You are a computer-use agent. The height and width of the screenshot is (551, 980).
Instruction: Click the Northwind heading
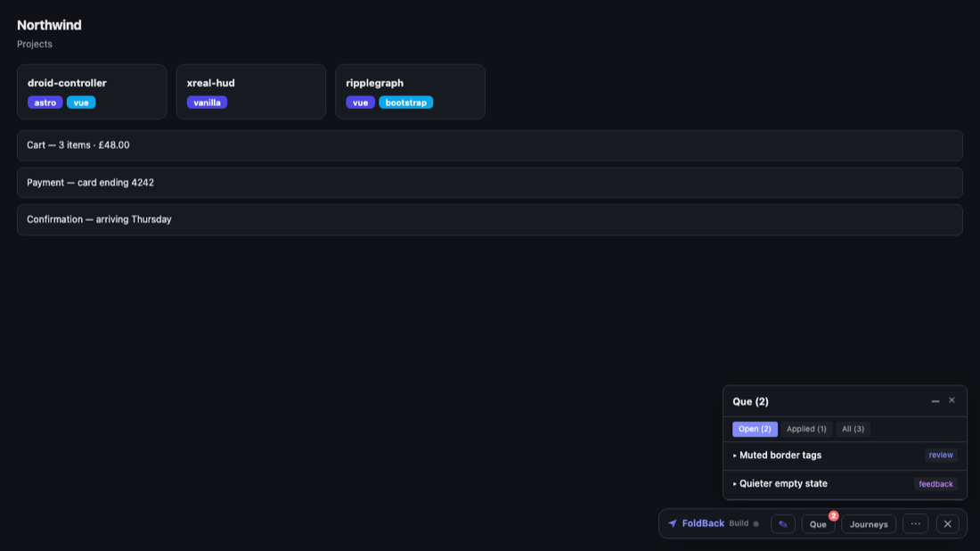click(49, 25)
